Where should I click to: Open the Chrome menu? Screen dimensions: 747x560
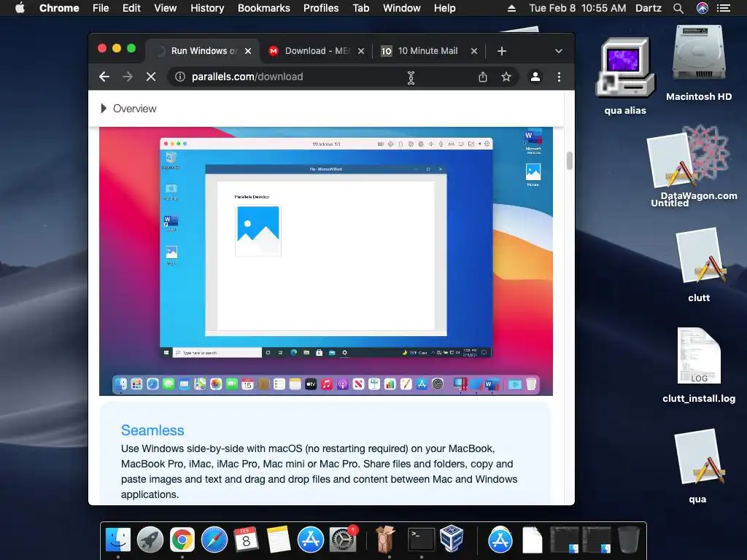pyautogui.click(x=59, y=8)
